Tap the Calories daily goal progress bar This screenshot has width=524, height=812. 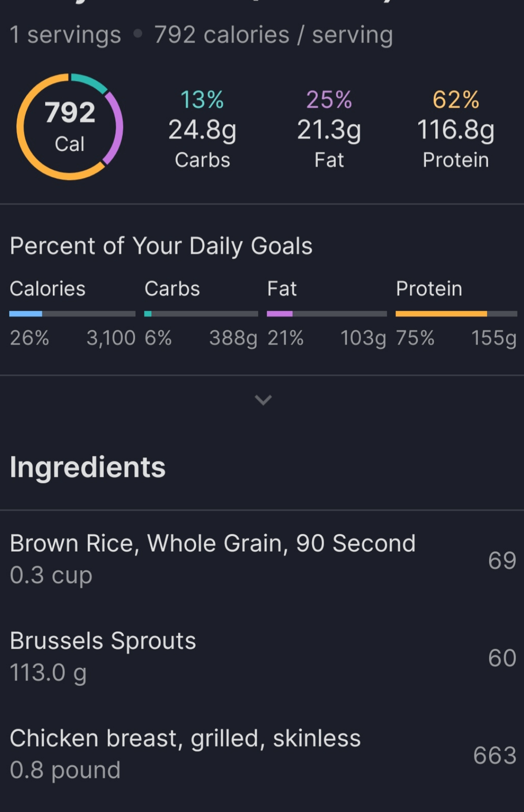coord(72,314)
